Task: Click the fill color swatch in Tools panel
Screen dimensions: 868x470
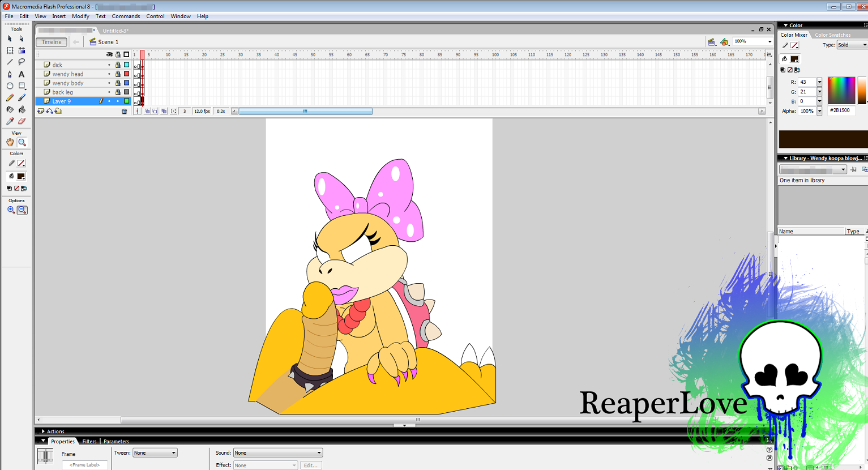Action: click(x=21, y=177)
